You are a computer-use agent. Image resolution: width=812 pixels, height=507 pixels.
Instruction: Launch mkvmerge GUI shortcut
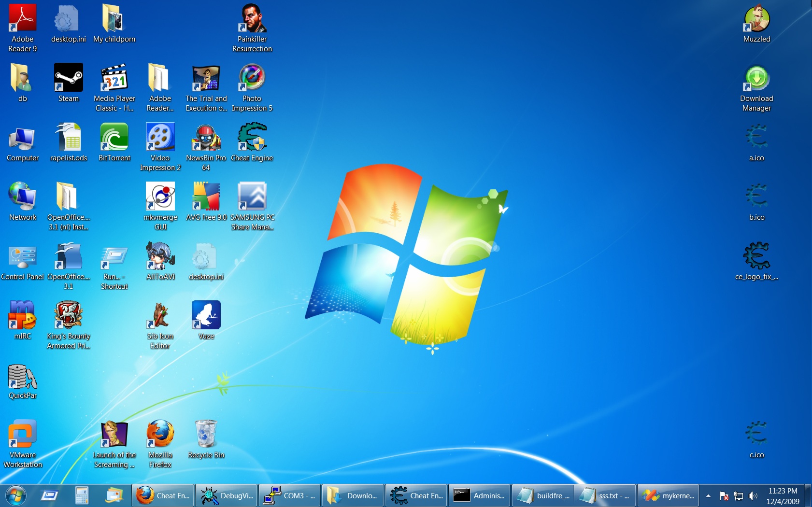pyautogui.click(x=160, y=207)
